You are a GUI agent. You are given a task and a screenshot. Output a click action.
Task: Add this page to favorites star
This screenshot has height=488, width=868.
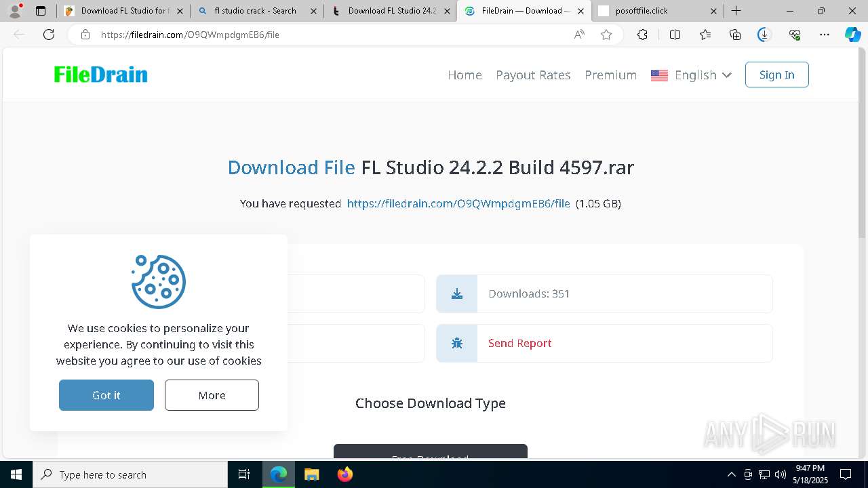606,35
